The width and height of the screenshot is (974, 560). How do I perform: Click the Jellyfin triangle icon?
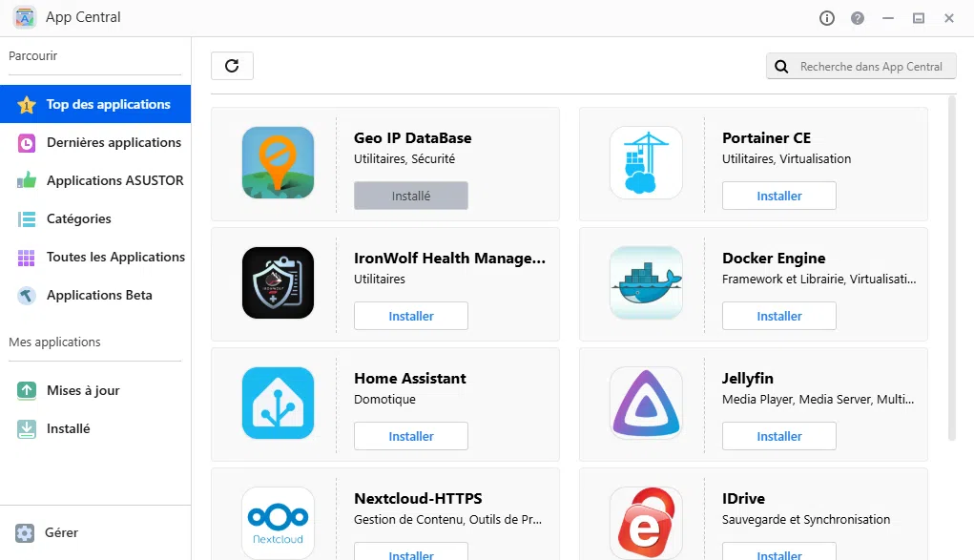pos(646,403)
